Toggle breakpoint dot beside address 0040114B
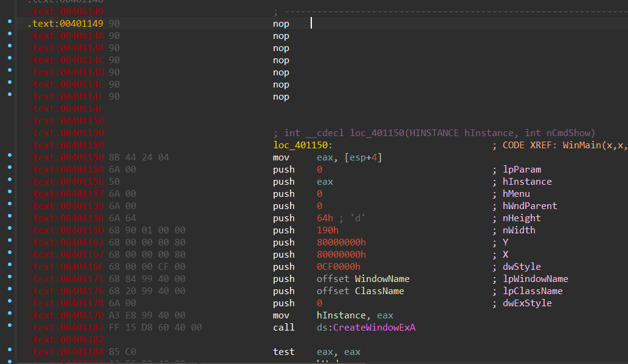 (10, 46)
